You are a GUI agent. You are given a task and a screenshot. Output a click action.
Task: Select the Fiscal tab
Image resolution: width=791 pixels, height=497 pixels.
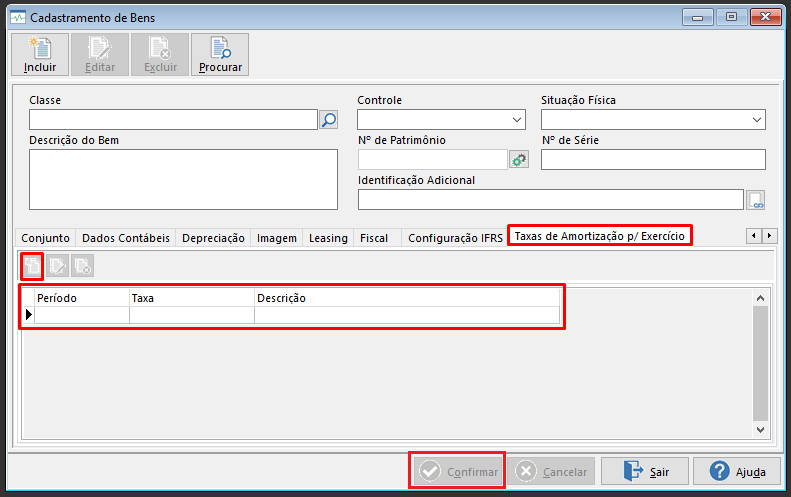(x=374, y=238)
